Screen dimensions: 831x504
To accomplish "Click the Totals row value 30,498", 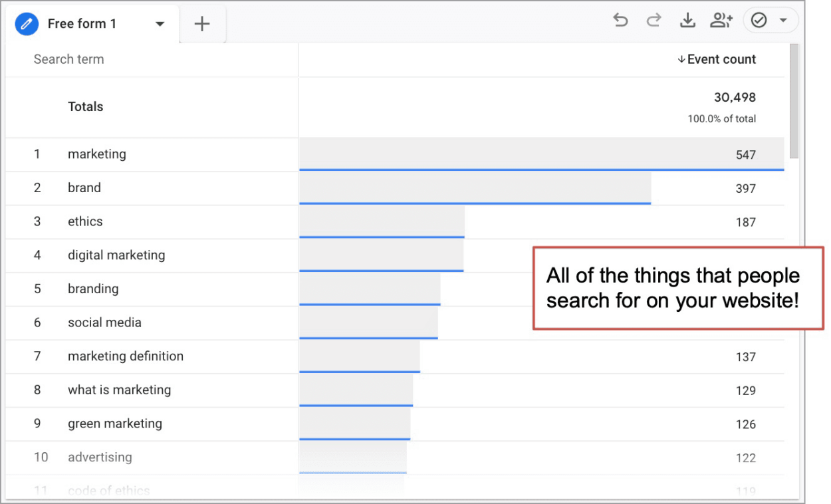I will [735, 98].
